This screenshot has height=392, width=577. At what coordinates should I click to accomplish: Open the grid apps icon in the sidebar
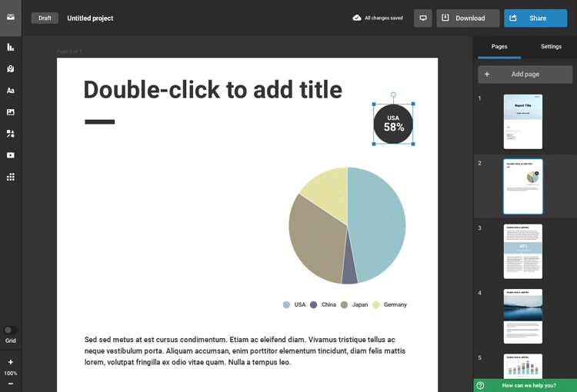tap(11, 176)
